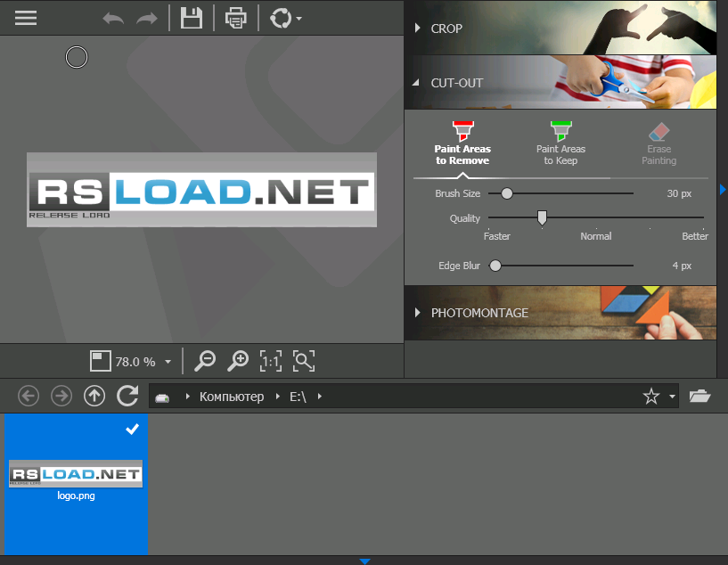Expand arrow before Компьютер in path
Image resolution: width=728 pixels, height=565 pixels.
click(188, 396)
